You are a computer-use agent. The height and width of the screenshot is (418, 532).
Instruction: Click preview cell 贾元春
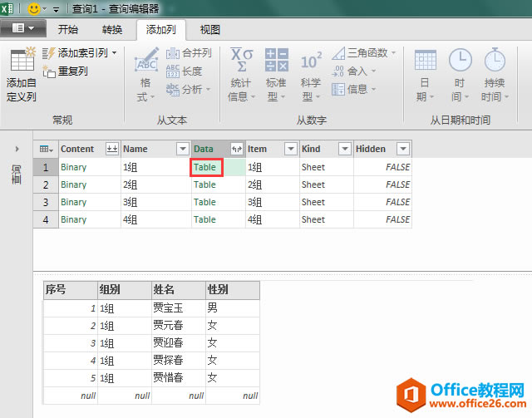(x=179, y=326)
